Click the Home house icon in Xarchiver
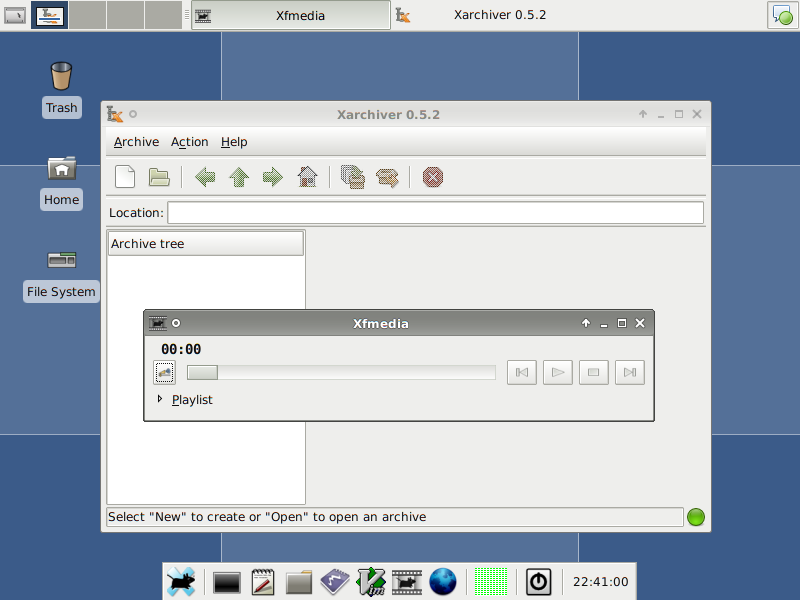 point(307,177)
